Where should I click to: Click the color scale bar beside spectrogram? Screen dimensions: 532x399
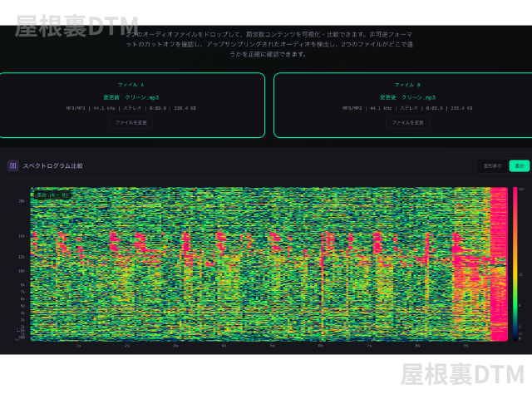pos(515,264)
